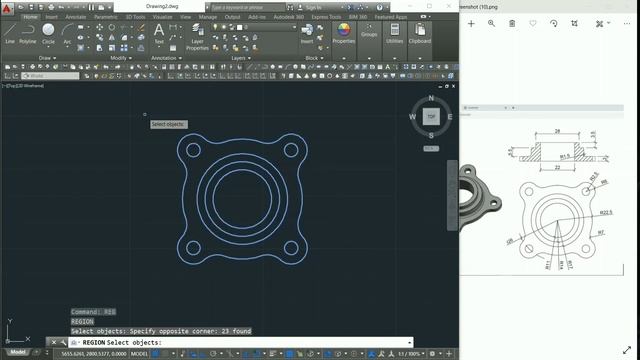Click the Undo arrow in quick access toolbar
This screenshot has height=360, width=640.
[61, 7]
